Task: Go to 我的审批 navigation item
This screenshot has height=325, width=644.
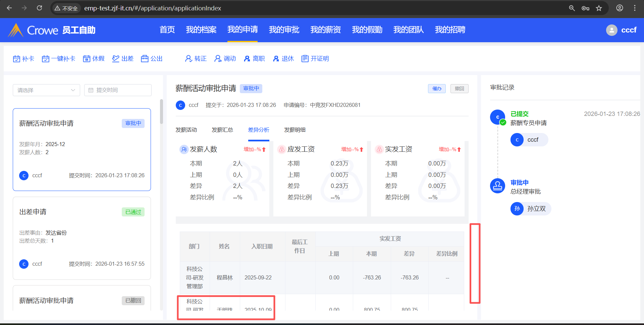Action: (x=284, y=30)
